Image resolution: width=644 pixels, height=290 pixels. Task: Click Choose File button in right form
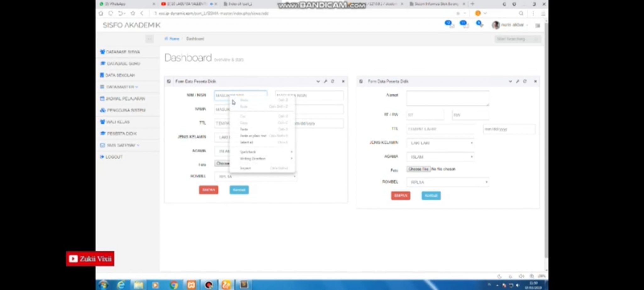tap(418, 169)
